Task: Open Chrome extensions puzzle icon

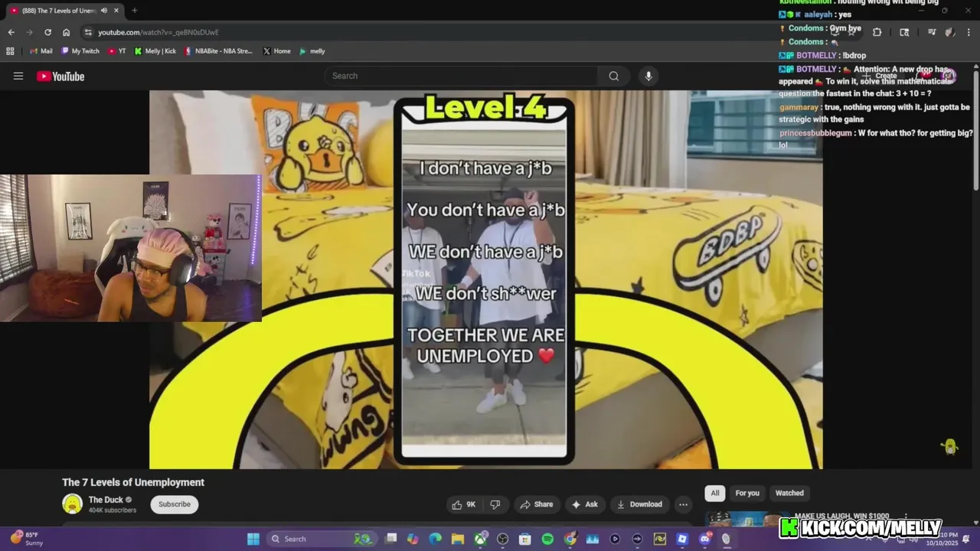Action: pyautogui.click(x=877, y=32)
